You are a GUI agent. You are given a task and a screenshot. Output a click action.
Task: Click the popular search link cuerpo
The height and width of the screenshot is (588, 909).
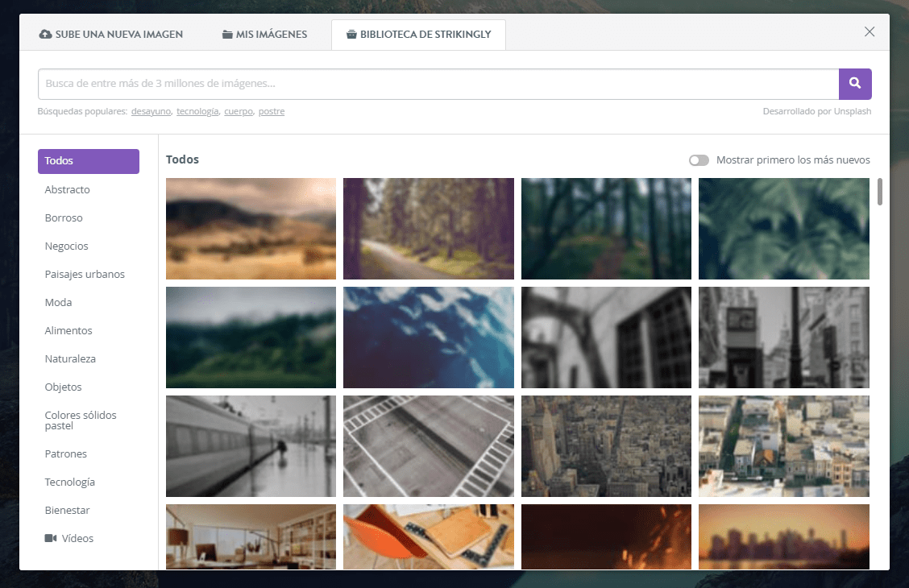pos(239,111)
